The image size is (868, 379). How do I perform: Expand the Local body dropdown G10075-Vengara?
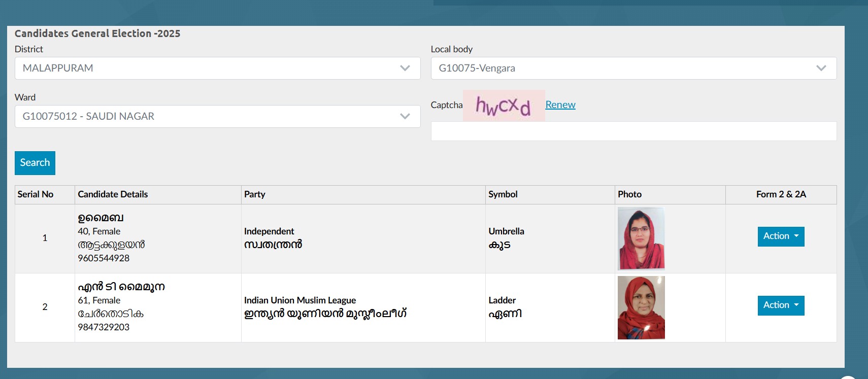(x=633, y=68)
